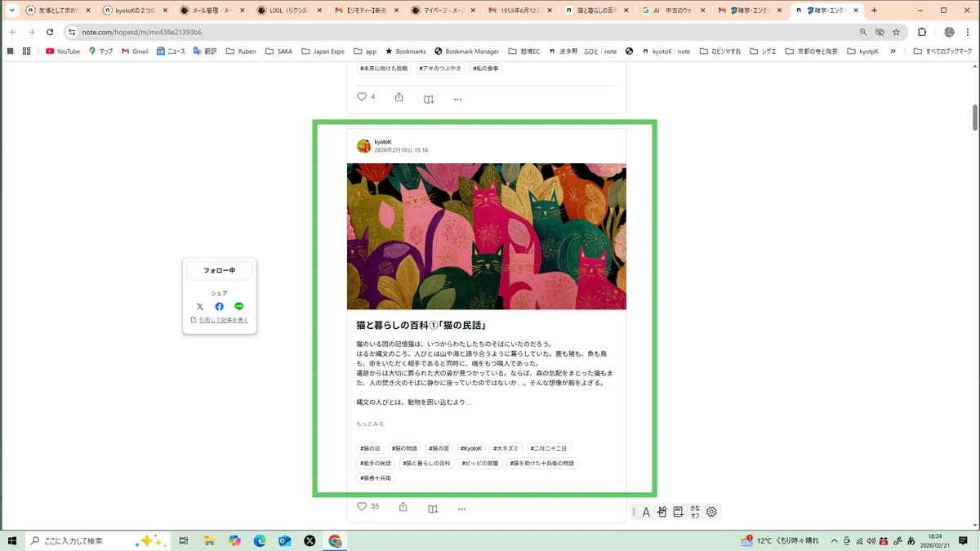Open colorful cats article image
The image size is (980, 551).
coord(487,237)
